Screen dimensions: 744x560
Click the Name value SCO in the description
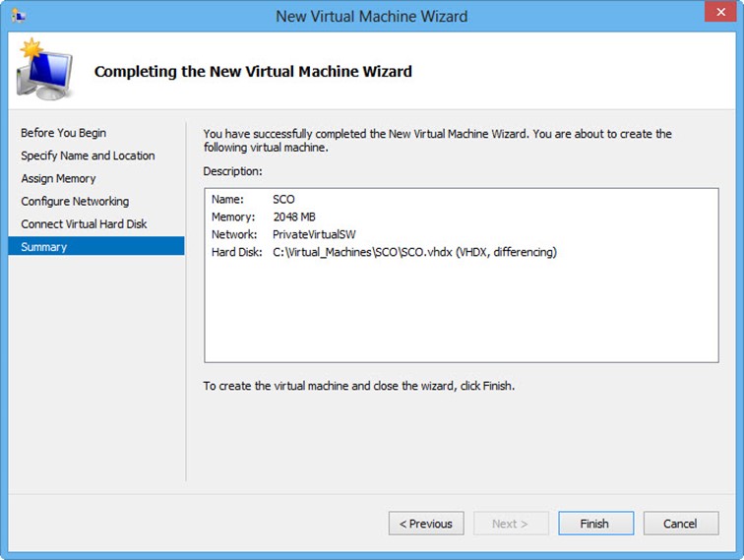tap(283, 200)
